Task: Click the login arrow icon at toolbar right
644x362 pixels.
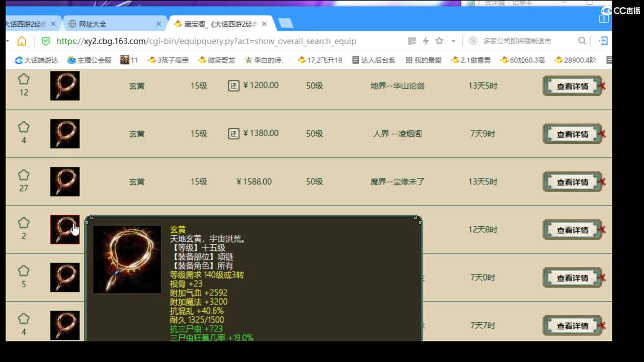Action: [603, 41]
